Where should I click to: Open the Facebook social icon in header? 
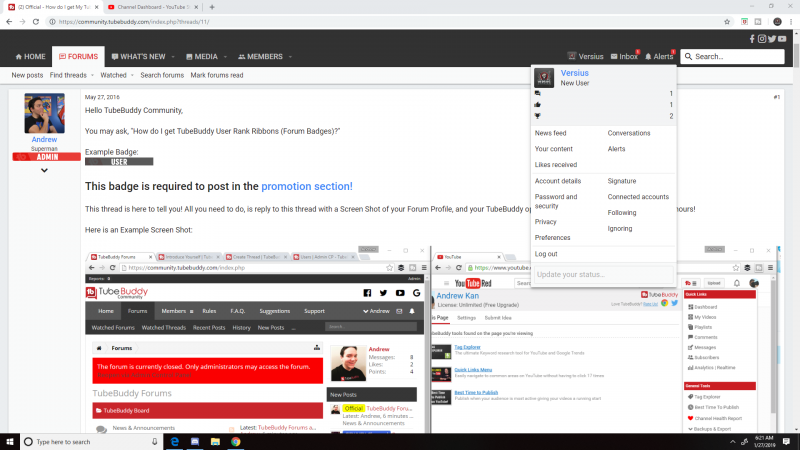(x=751, y=39)
